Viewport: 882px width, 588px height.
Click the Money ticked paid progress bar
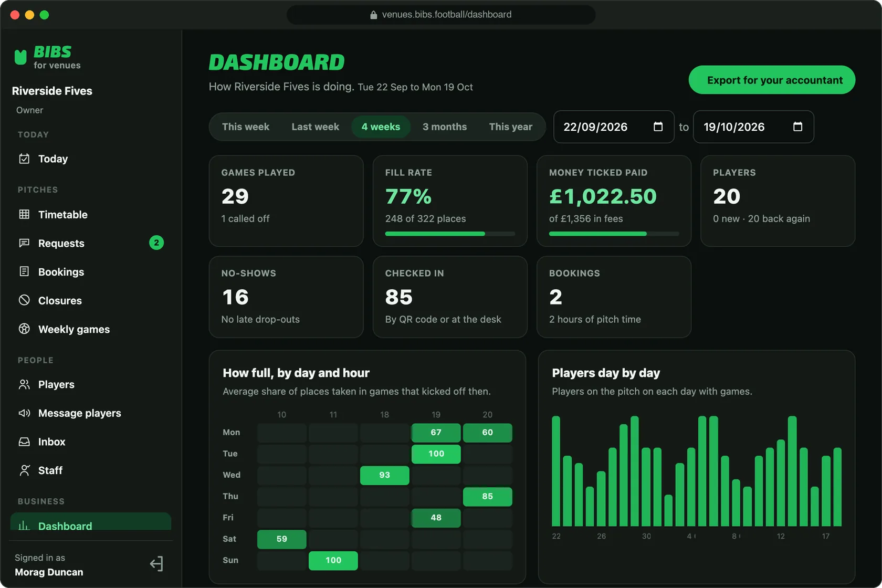pyautogui.click(x=614, y=234)
